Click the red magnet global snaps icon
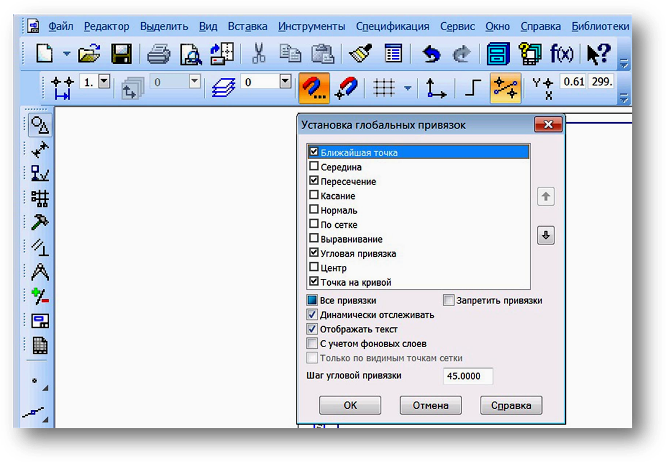 314,89
